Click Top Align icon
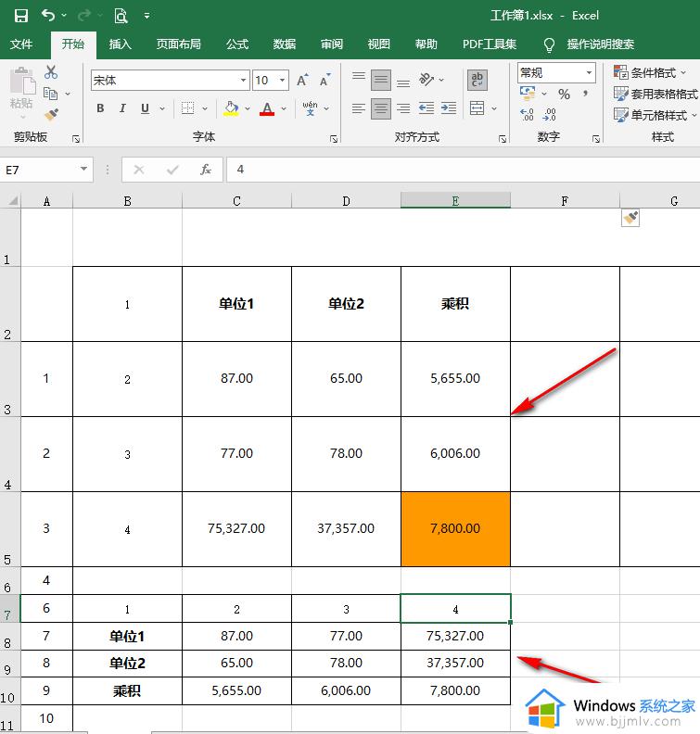This screenshot has height=734, width=700. point(359,76)
